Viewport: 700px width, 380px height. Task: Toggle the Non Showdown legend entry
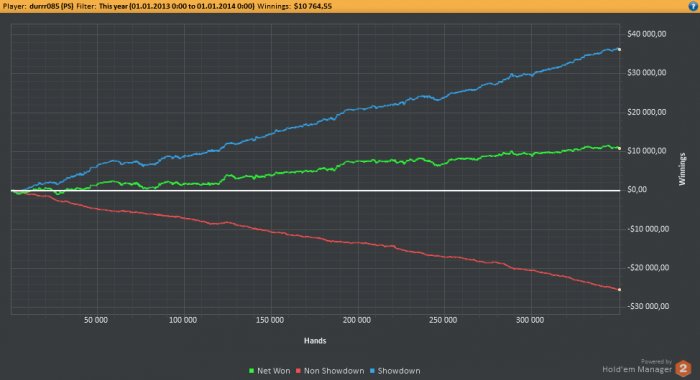click(x=329, y=371)
